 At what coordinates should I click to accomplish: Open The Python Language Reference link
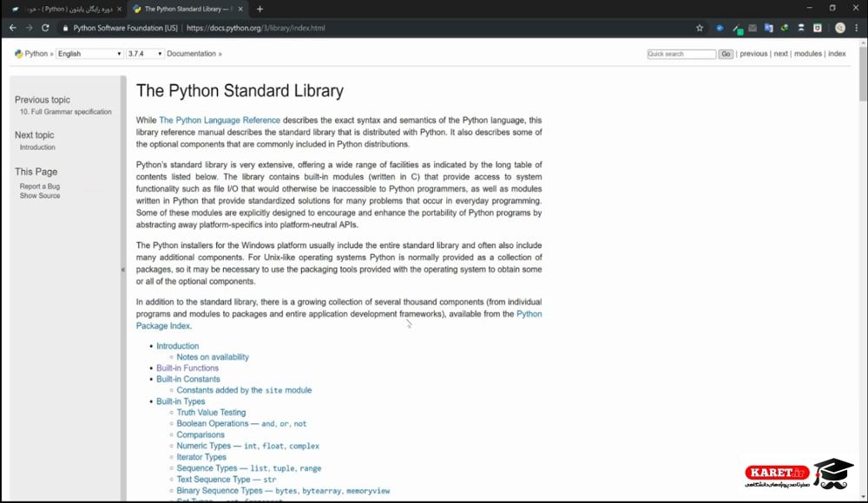[220, 120]
